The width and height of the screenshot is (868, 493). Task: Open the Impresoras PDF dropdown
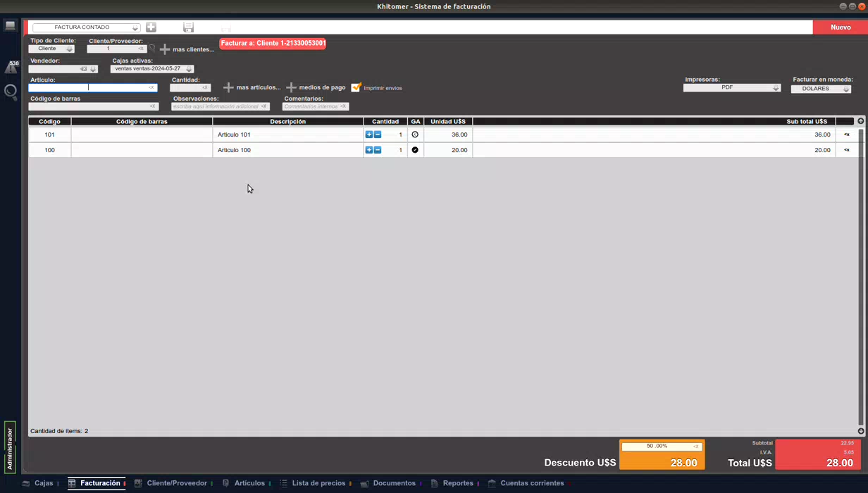[x=732, y=87]
